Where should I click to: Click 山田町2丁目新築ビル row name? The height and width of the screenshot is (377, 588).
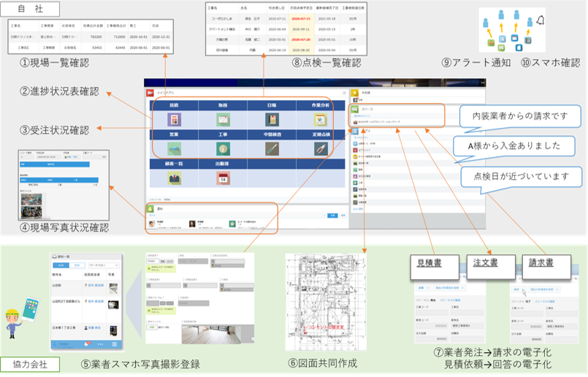66,302
